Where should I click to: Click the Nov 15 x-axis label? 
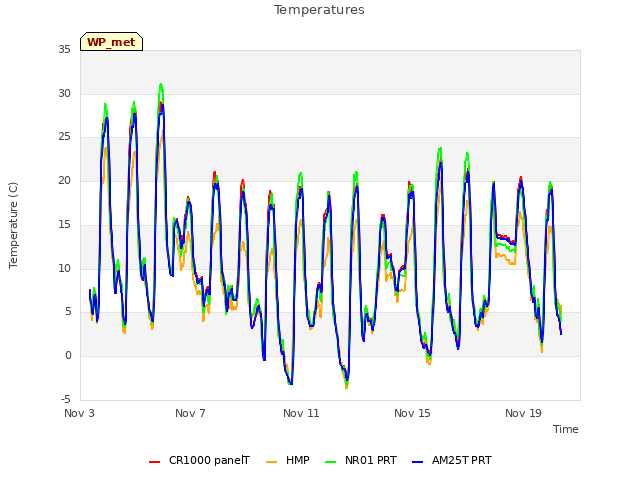click(x=412, y=413)
